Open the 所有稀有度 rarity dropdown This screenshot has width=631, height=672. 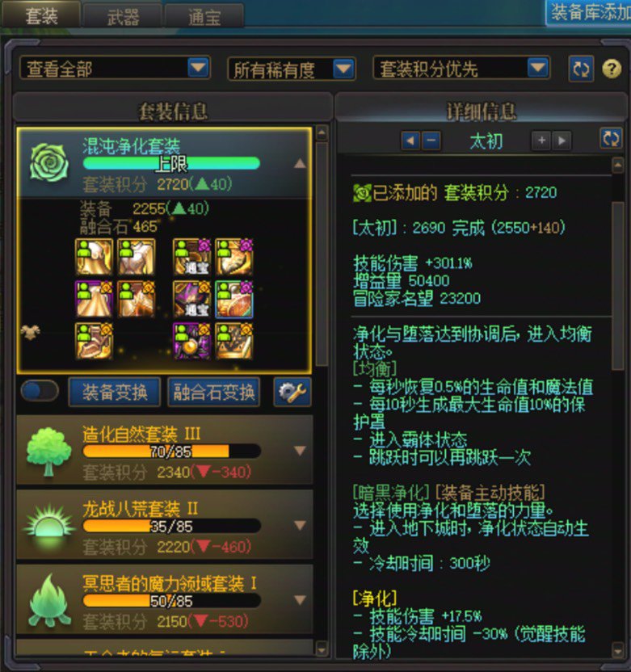(x=291, y=69)
